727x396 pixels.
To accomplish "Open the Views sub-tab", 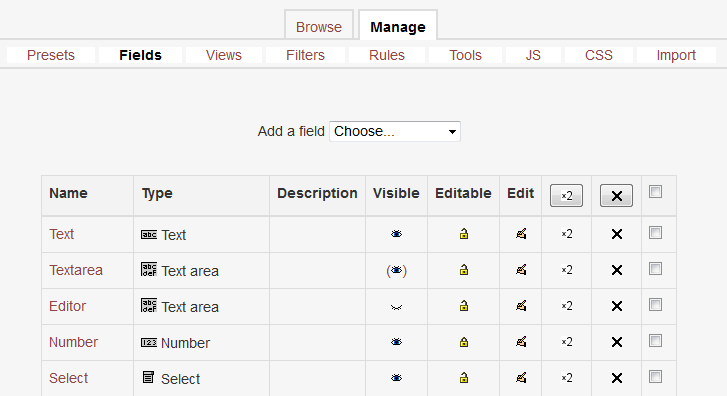I will [x=223, y=55].
